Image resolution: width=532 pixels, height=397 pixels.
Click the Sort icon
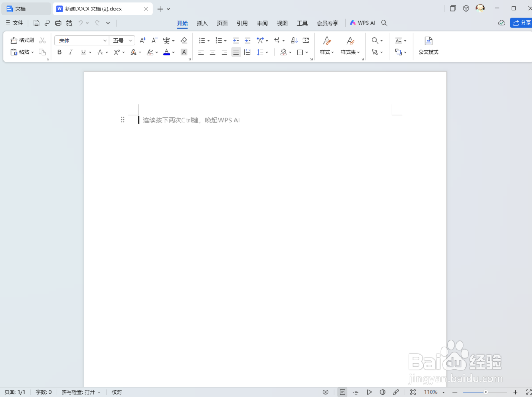click(x=294, y=40)
